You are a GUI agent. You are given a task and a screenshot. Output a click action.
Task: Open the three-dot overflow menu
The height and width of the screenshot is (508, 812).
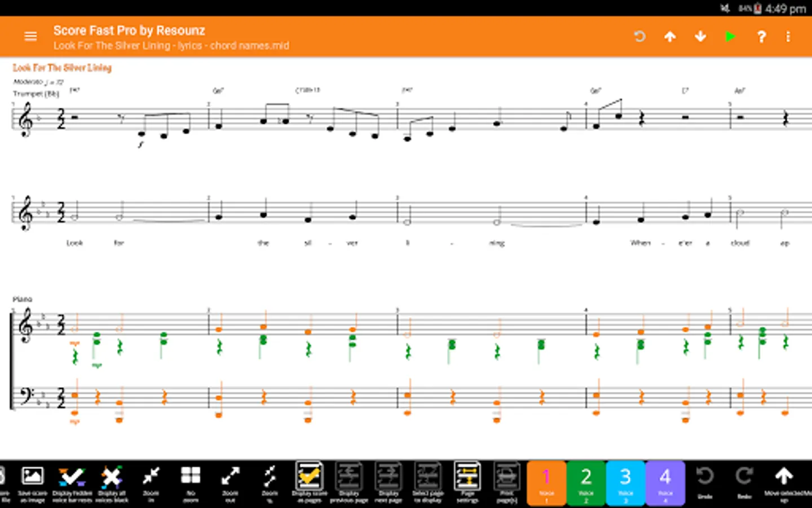point(788,37)
